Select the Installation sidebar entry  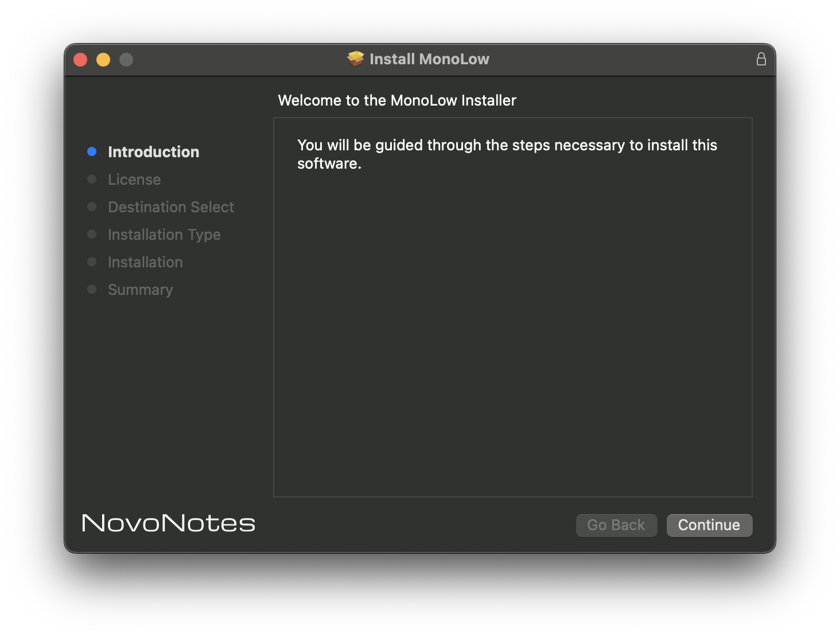point(145,262)
